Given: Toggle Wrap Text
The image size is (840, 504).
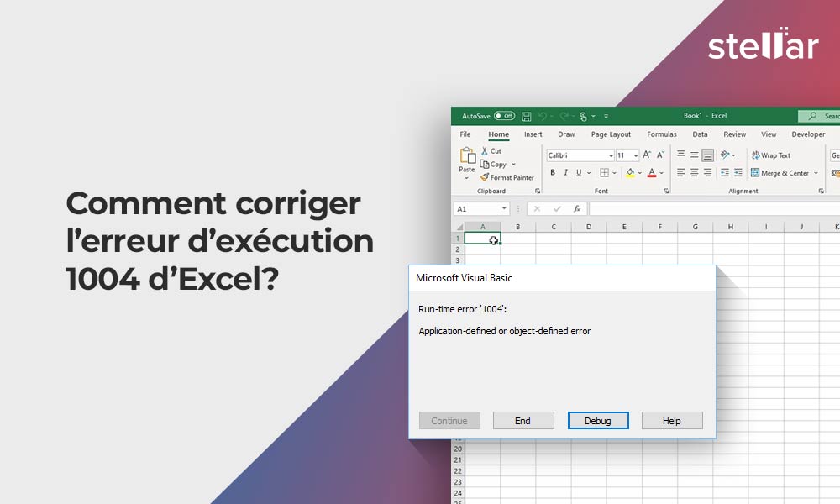Looking at the screenshot, I should coord(771,155).
